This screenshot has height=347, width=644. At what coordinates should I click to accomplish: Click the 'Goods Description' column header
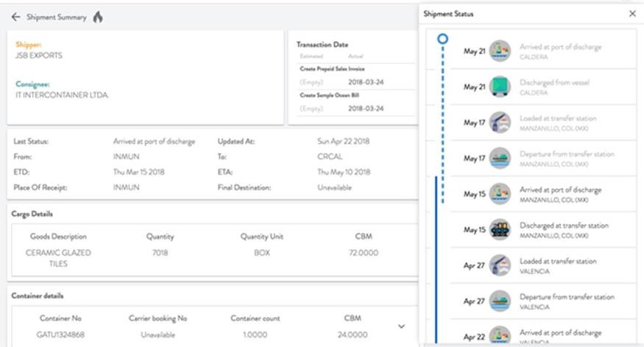tap(58, 236)
